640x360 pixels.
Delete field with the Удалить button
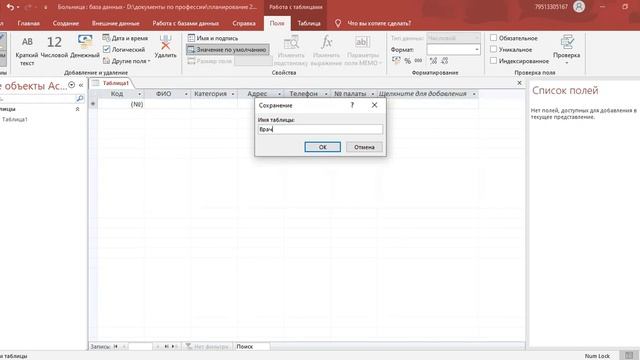(165, 47)
